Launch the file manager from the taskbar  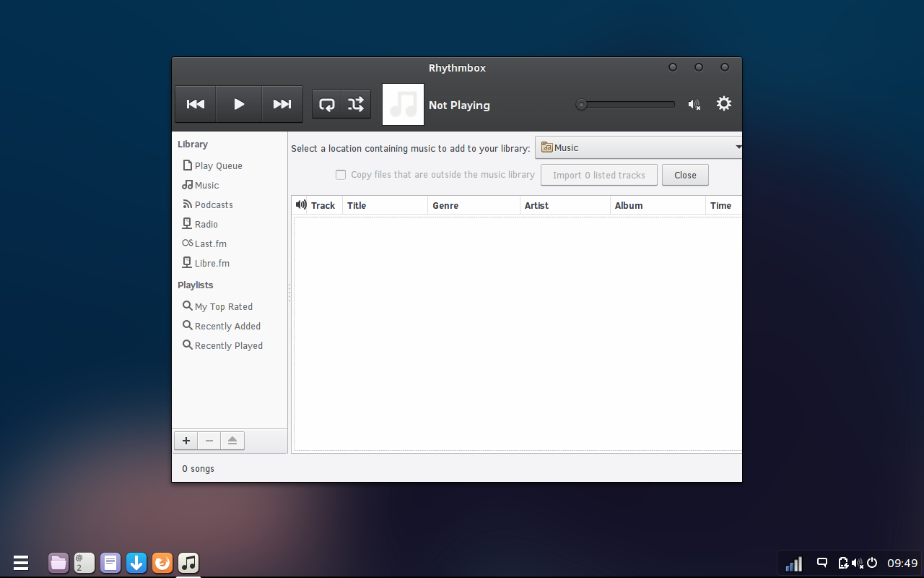58,562
